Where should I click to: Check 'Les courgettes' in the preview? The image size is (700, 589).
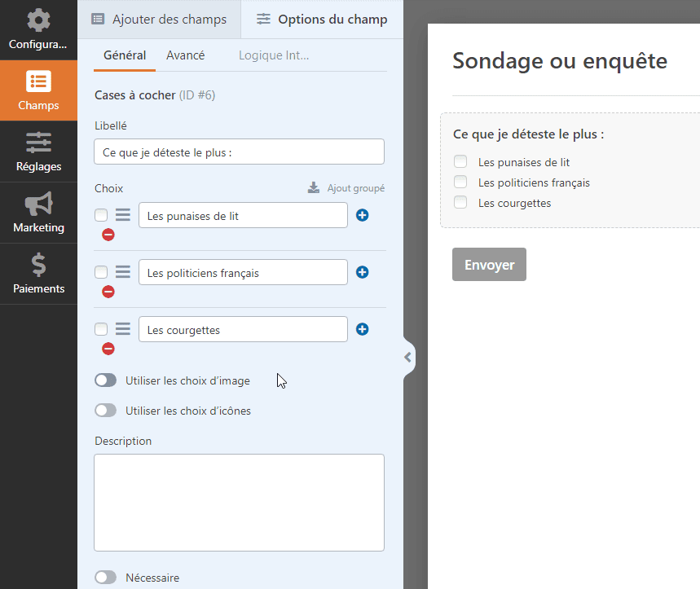460,203
